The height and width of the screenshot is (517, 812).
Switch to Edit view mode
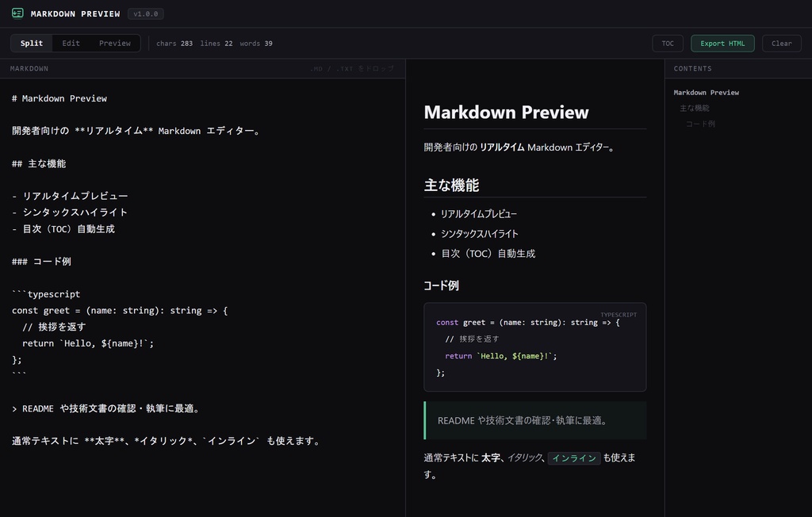point(71,44)
